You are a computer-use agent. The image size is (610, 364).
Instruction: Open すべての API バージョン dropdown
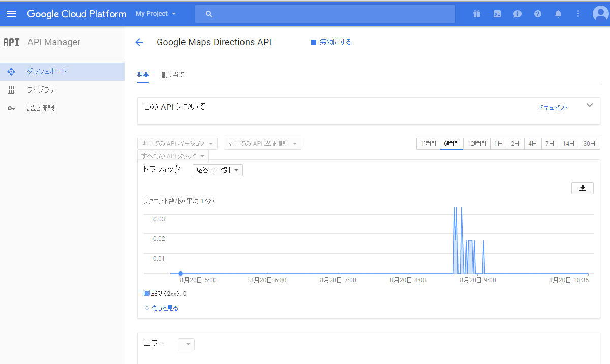tap(177, 144)
